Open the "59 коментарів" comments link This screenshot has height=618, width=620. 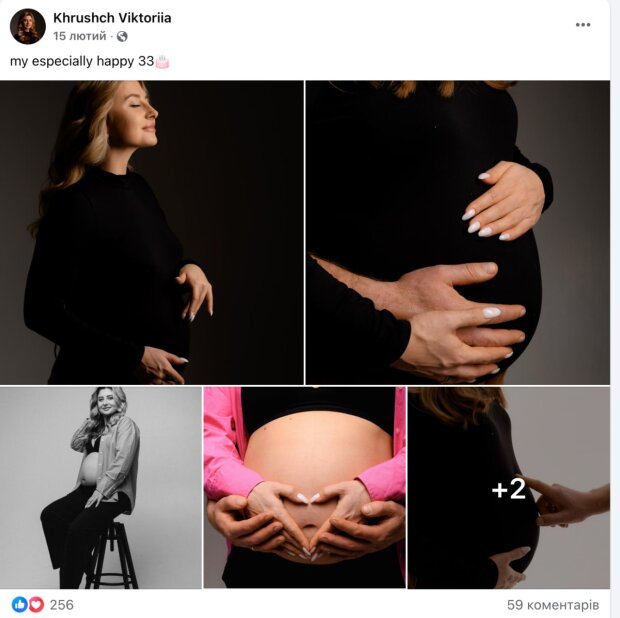point(553,605)
